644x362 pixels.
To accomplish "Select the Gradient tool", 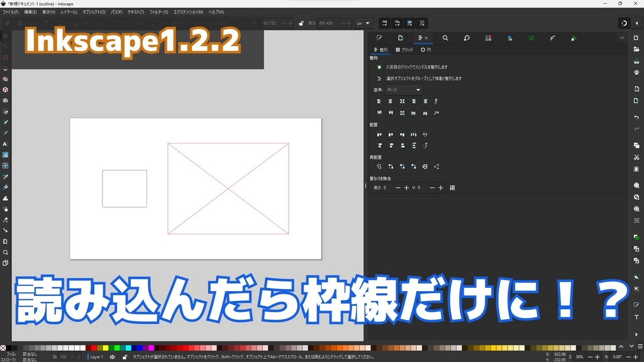I will [5, 155].
